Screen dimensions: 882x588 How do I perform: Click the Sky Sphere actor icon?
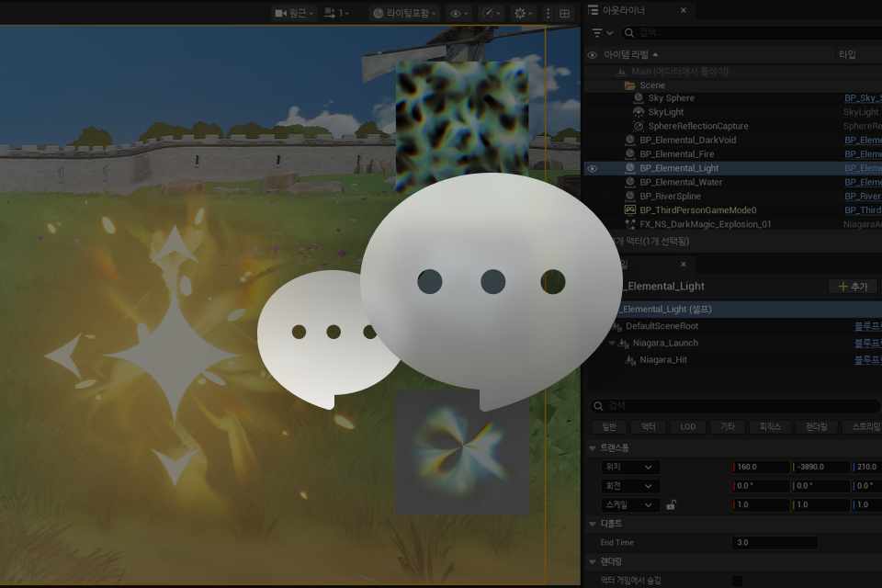click(x=639, y=98)
